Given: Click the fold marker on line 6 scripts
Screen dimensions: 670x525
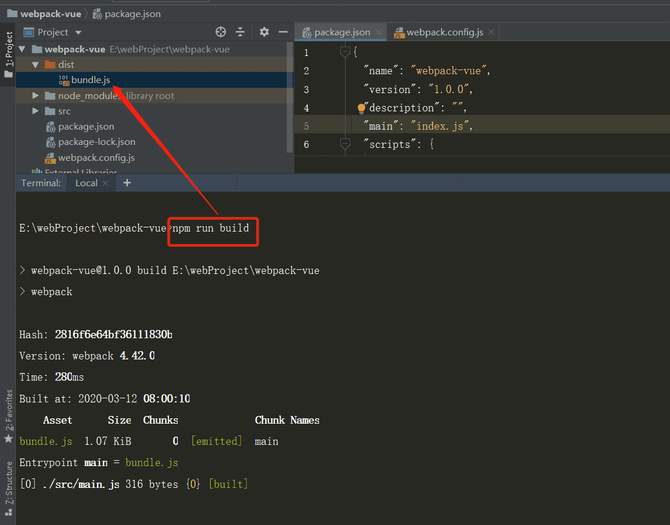Looking at the screenshot, I should pos(345,144).
